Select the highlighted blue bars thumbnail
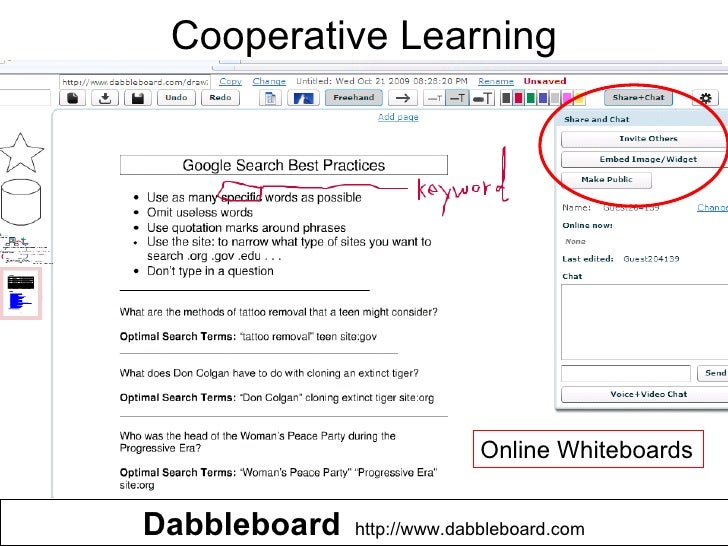 [x=21, y=293]
